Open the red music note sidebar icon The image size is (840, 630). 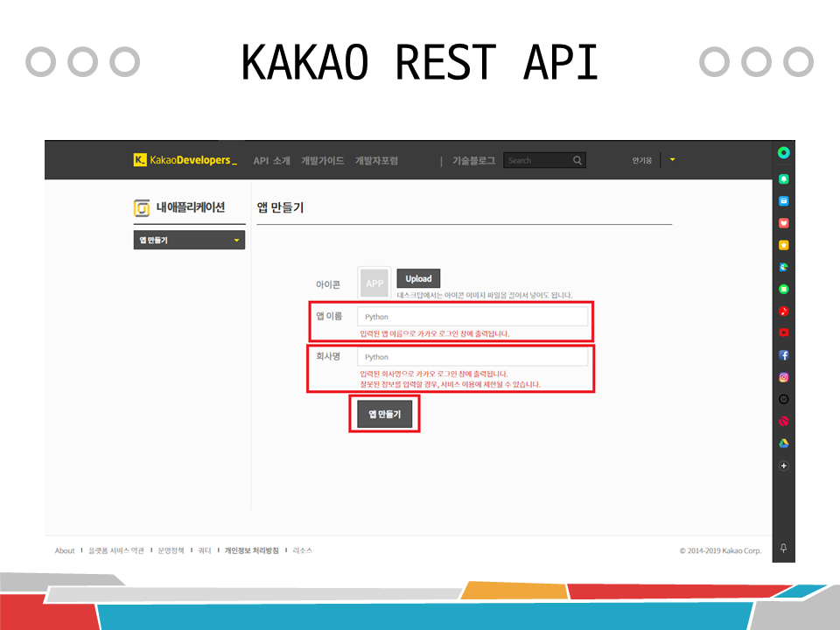tap(784, 311)
